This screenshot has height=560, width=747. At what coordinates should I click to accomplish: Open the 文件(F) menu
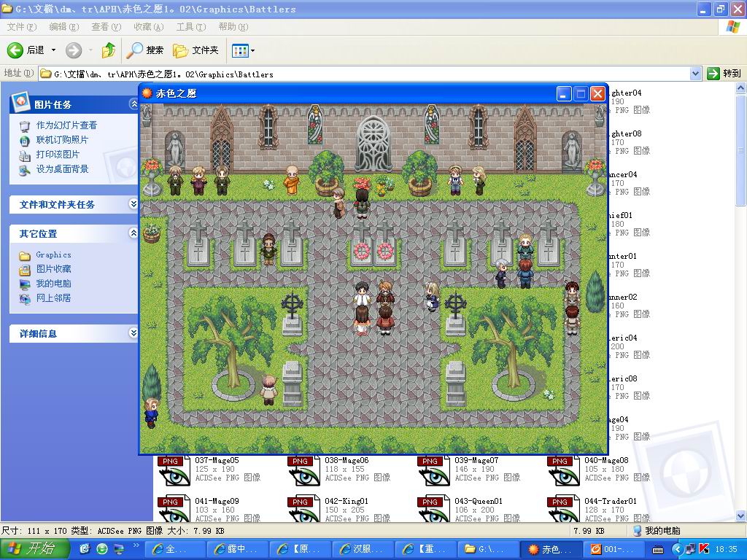(x=22, y=27)
